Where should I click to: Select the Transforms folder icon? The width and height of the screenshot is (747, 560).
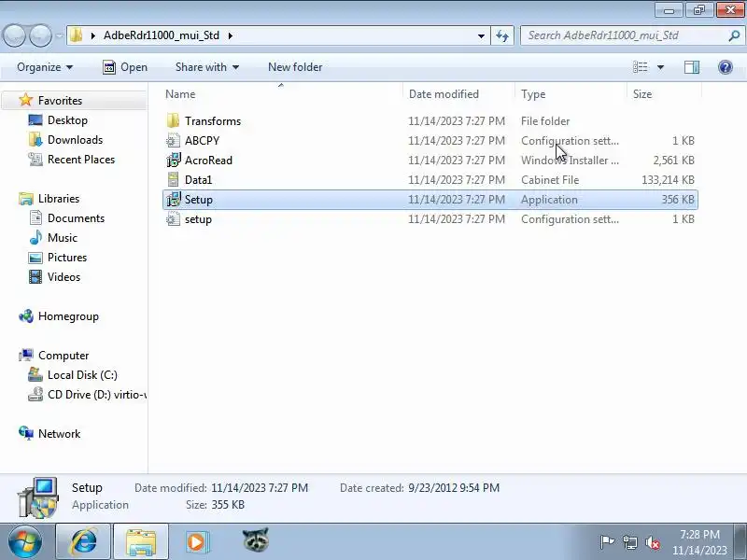pos(173,121)
